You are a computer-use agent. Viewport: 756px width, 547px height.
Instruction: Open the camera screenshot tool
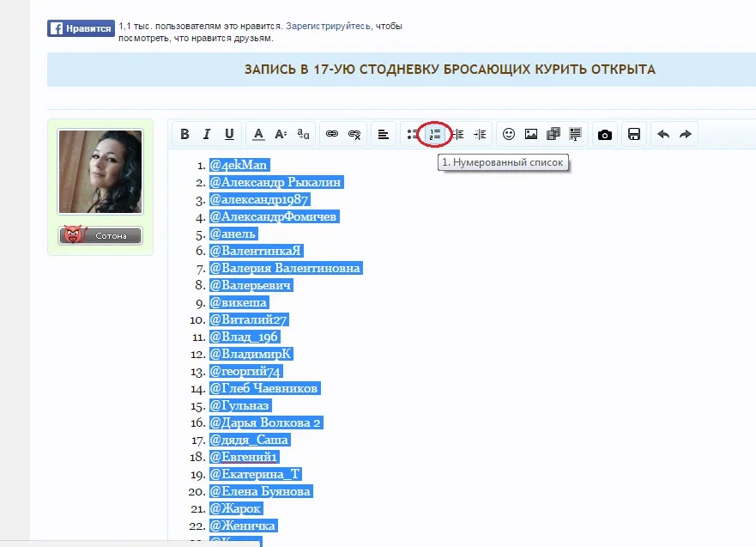point(605,134)
